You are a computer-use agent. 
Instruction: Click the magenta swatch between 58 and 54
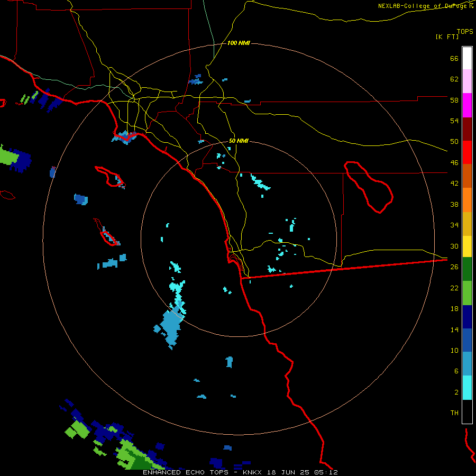[467, 105]
